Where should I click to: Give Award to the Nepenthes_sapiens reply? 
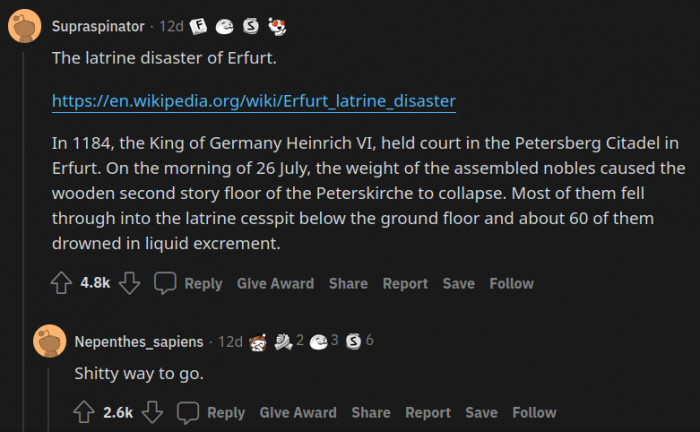pos(298,412)
